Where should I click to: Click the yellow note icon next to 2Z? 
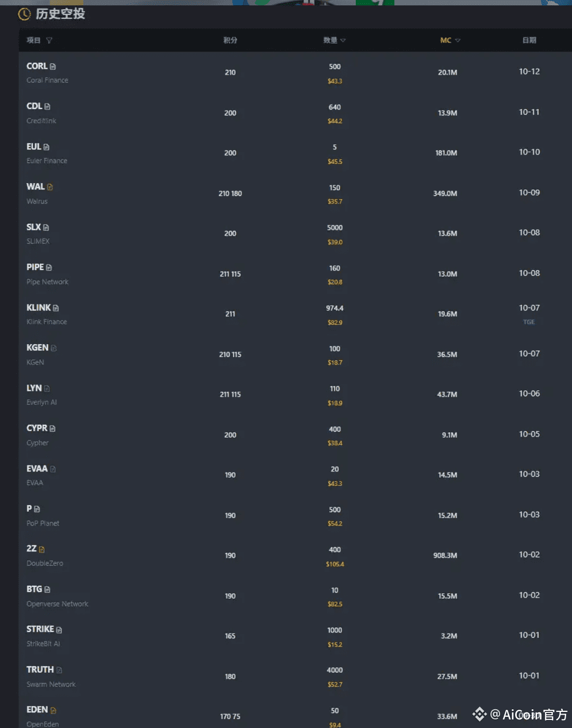pos(42,549)
